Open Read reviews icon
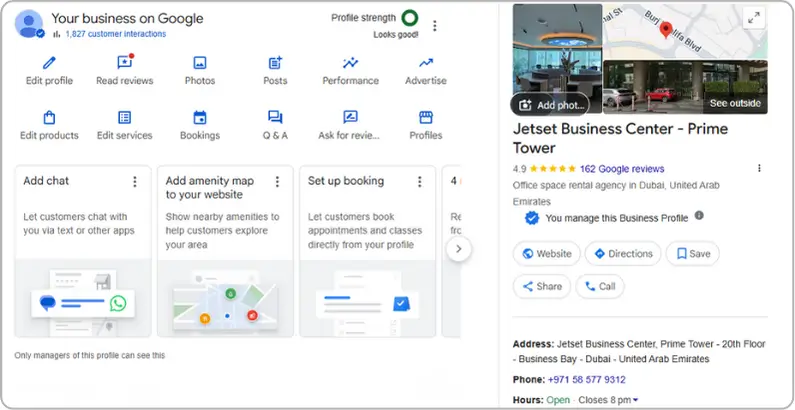795x410 pixels. pos(125,62)
